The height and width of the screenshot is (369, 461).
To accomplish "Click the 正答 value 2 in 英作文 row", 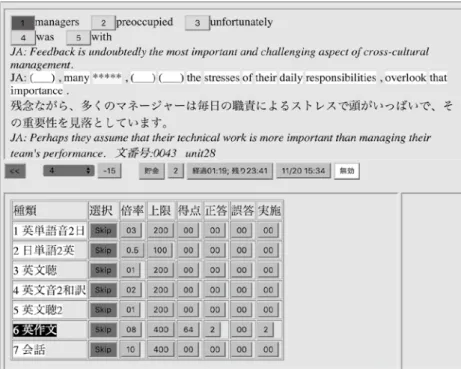I will tap(212, 330).
